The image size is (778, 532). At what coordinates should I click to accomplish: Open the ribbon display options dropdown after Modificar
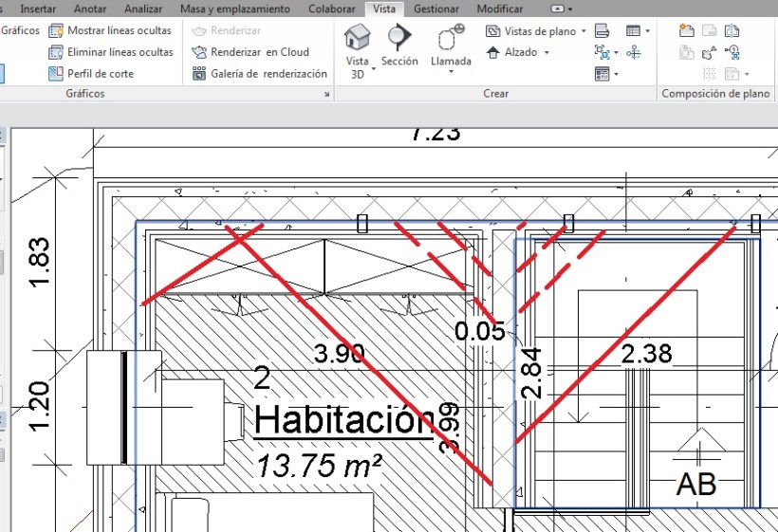tap(569, 9)
